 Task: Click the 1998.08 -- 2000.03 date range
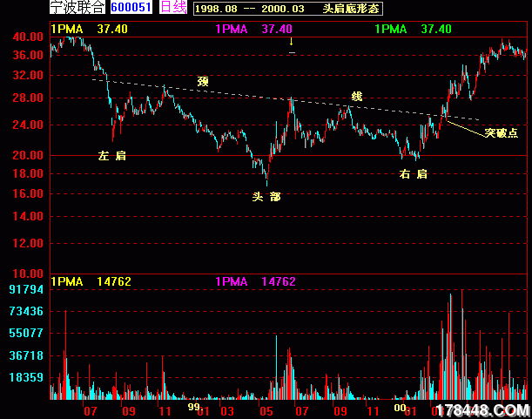254,8
